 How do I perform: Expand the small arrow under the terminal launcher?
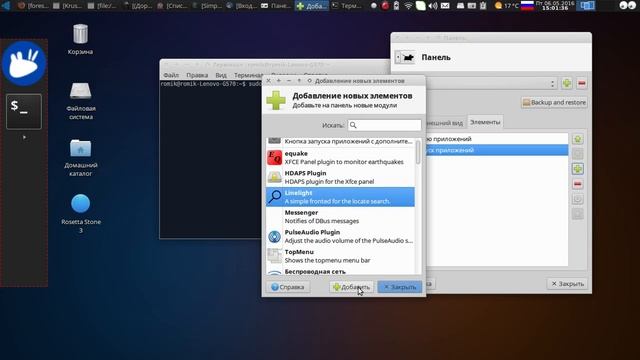(x=24, y=138)
